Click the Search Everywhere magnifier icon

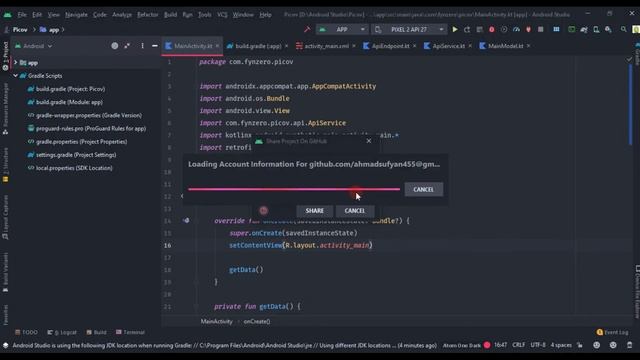[x=624, y=29]
